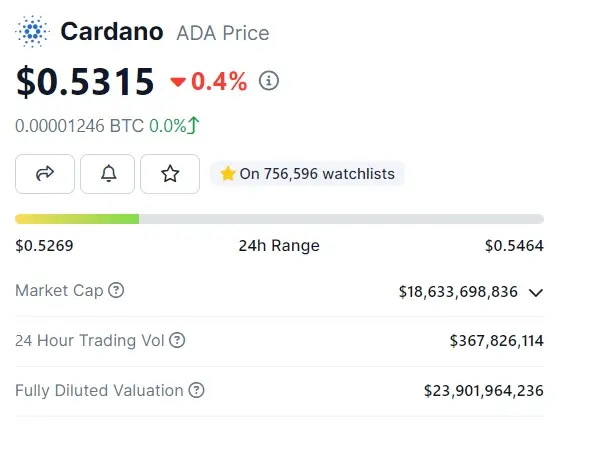Click the $0.5464 24h high value

(x=514, y=246)
